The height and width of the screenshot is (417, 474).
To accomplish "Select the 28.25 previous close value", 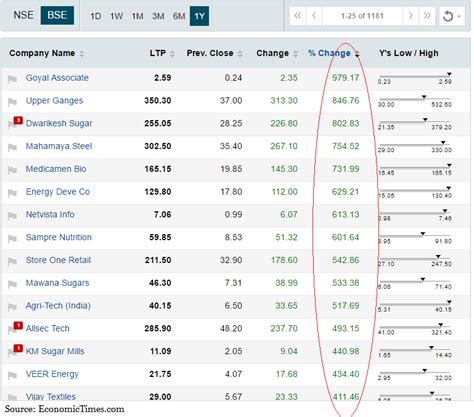I will [231, 123].
